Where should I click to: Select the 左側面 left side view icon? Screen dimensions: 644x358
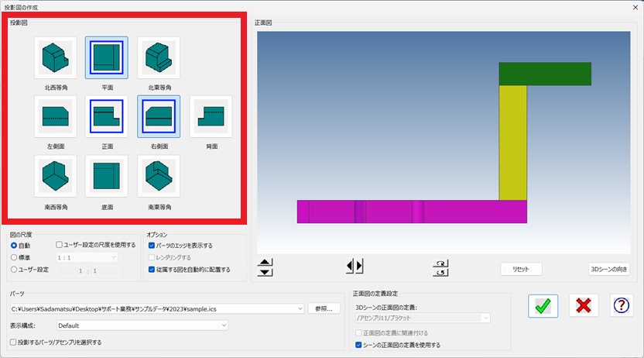click(x=55, y=117)
